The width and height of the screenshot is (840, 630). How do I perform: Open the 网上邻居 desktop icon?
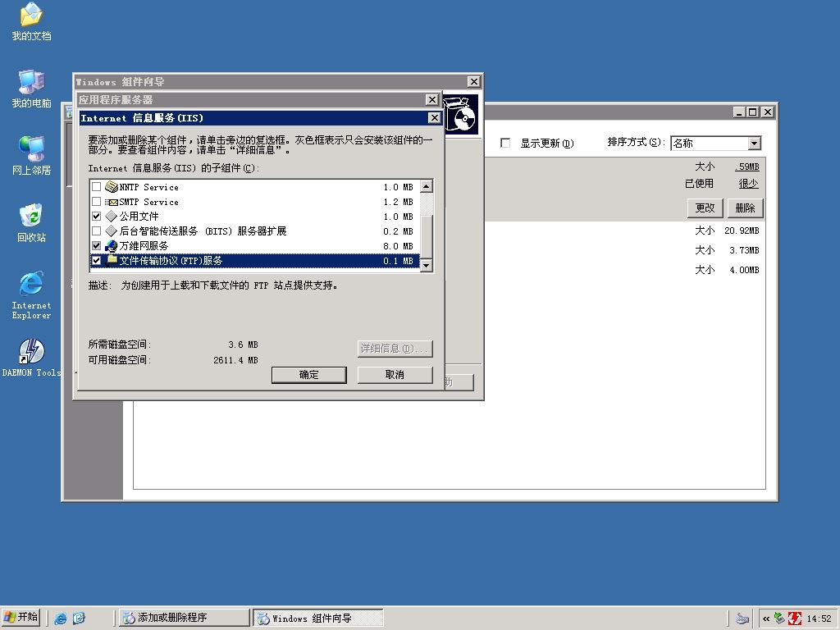(x=31, y=156)
